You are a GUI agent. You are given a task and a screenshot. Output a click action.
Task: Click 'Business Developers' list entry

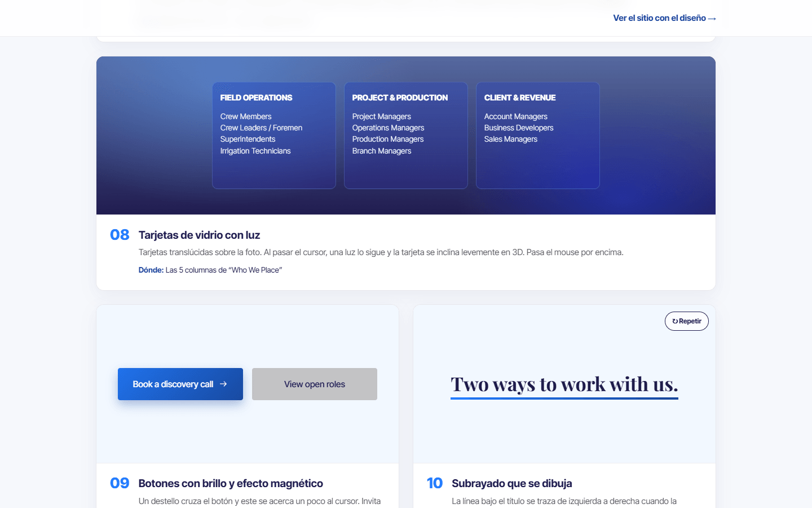point(519,128)
